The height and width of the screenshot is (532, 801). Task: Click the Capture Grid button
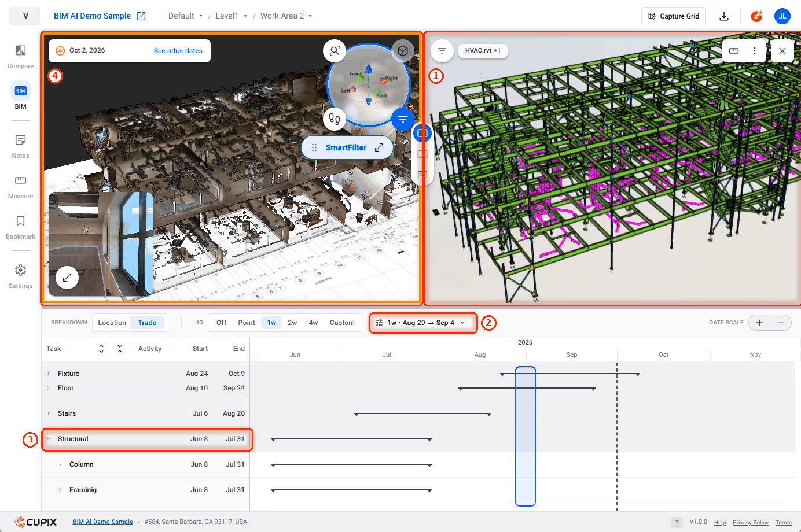coord(673,16)
